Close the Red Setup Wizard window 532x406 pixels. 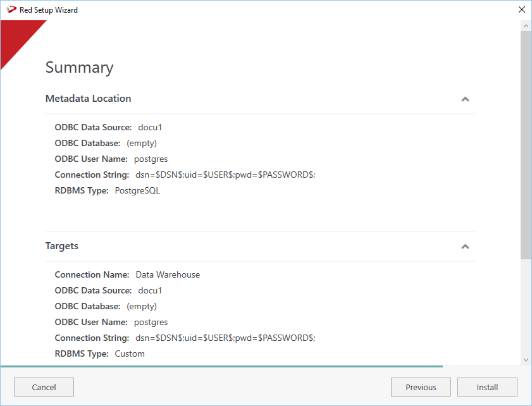[x=521, y=10]
